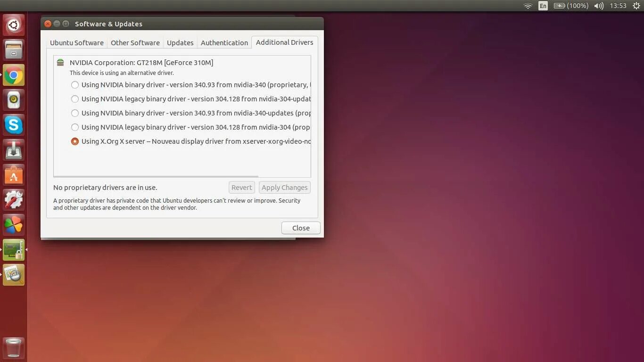Image resolution: width=644 pixels, height=362 pixels.
Task: Open the En keyboard layout indicator
Action: [x=543, y=6]
